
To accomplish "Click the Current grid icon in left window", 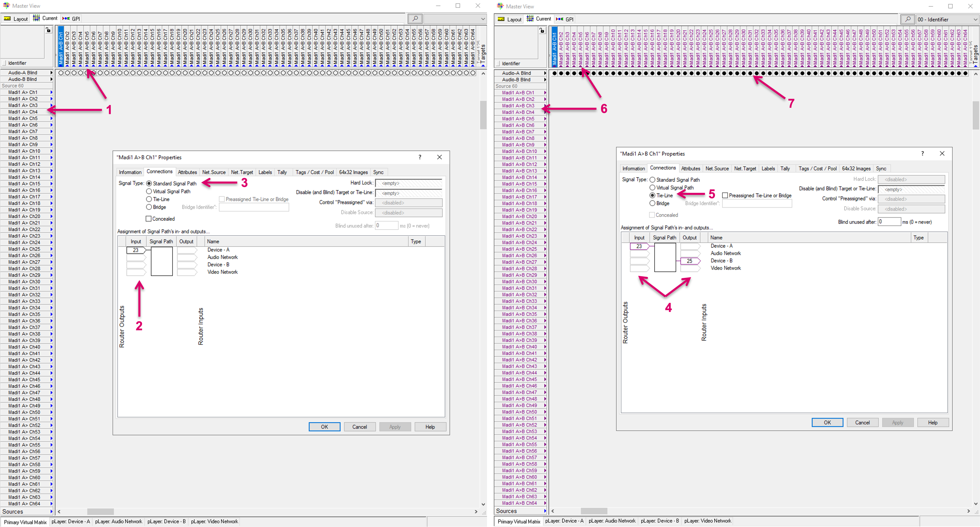I will pyautogui.click(x=36, y=18).
